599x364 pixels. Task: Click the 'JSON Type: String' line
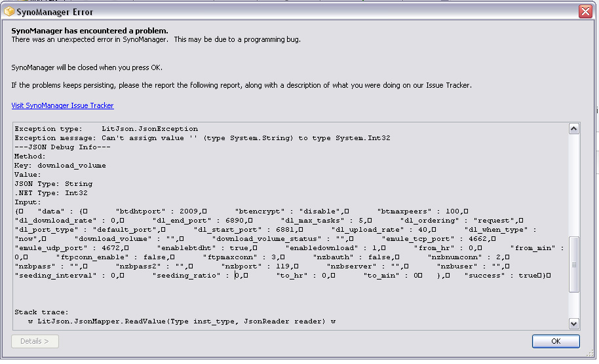coord(54,184)
